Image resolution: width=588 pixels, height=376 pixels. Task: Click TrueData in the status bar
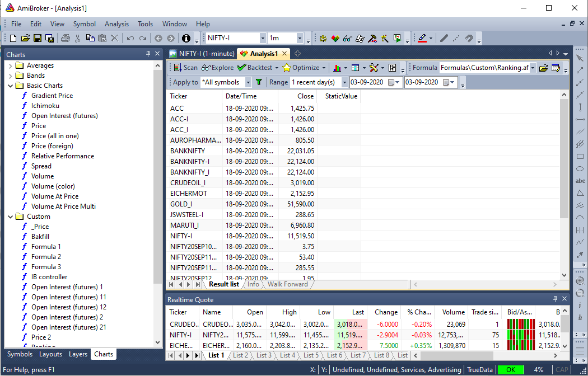pyautogui.click(x=479, y=370)
